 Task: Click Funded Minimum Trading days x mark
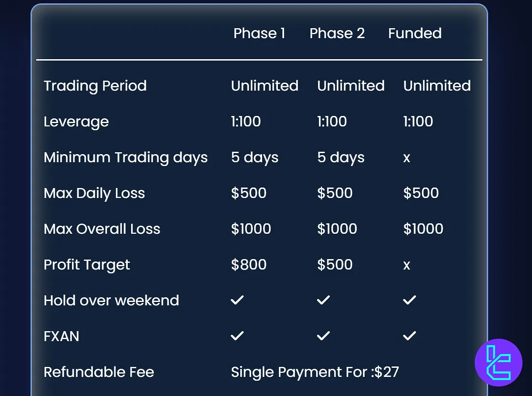click(x=407, y=158)
